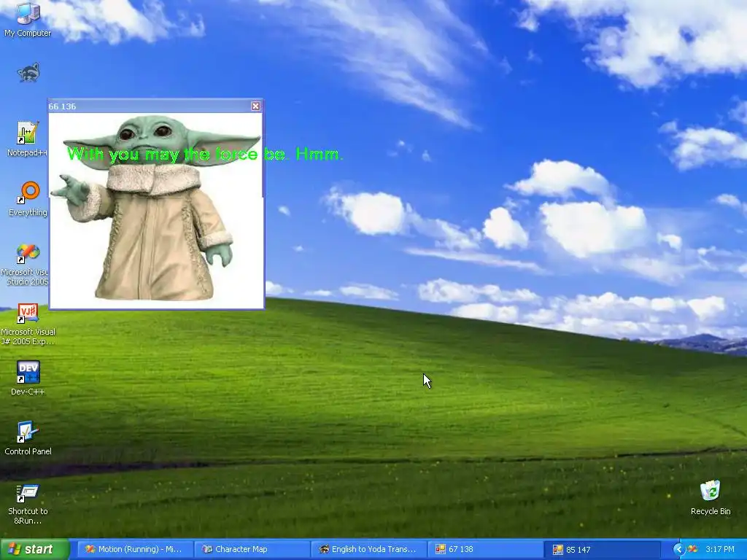Open the Recycle Bin
Image resolution: width=747 pixels, height=560 pixels.
click(x=711, y=497)
